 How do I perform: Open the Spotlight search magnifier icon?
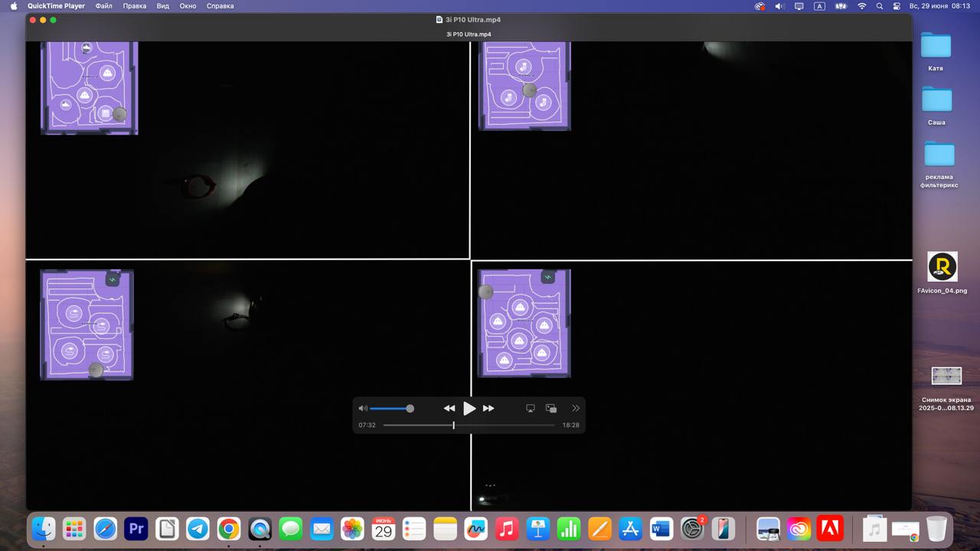pyautogui.click(x=880, y=6)
